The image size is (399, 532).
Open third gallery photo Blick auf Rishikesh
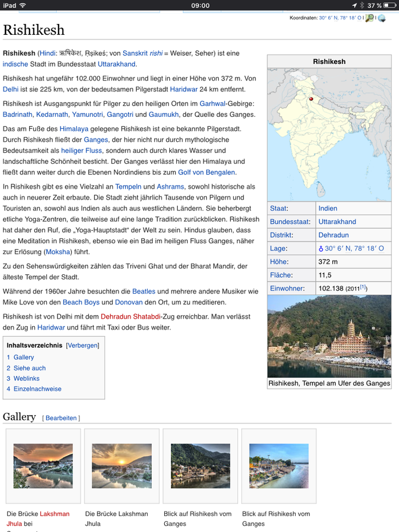click(x=201, y=466)
